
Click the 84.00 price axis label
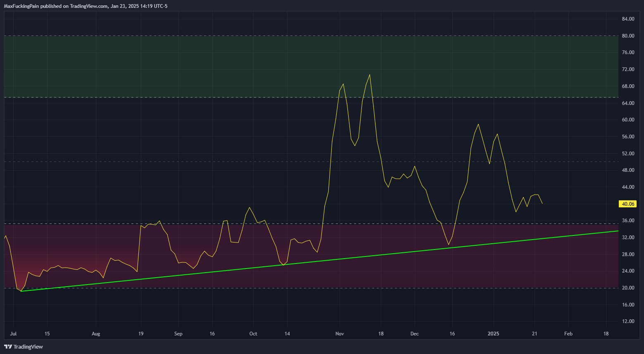click(x=628, y=19)
